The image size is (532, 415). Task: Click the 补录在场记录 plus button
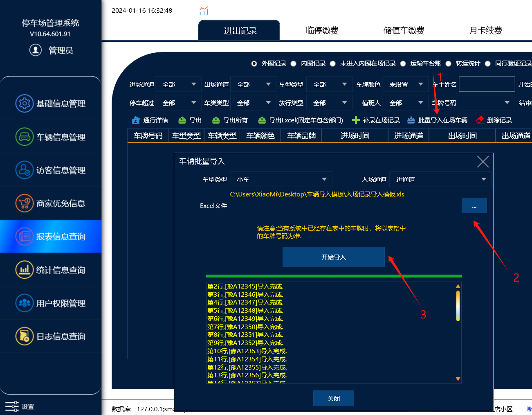tap(376, 120)
